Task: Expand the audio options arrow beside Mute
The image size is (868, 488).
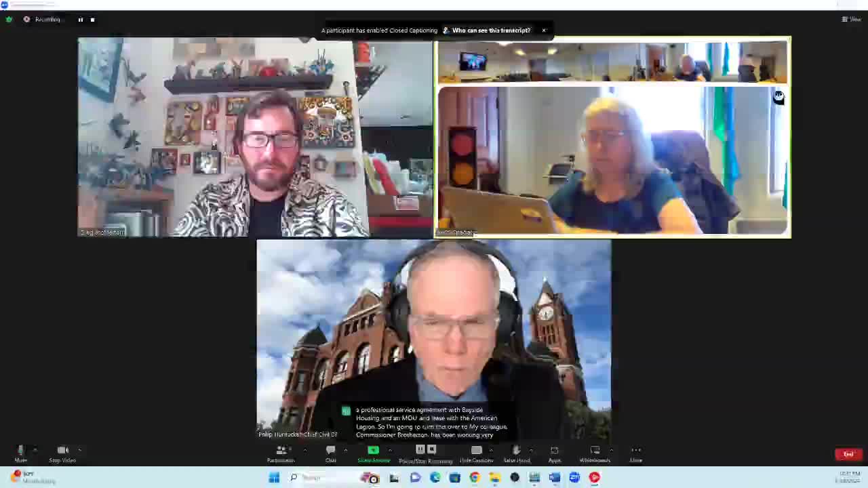Action: (35, 449)
